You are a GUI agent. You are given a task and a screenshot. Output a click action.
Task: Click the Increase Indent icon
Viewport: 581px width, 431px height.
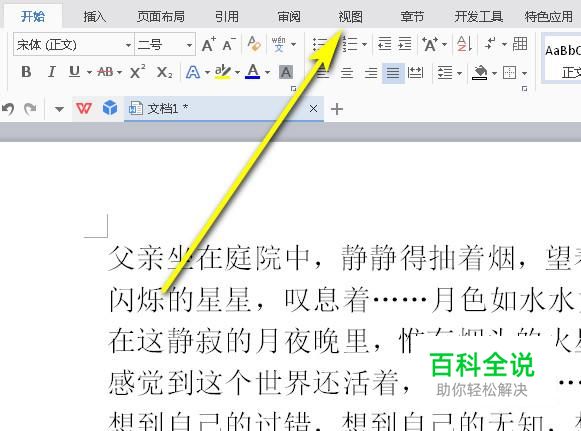coord(405,44)
